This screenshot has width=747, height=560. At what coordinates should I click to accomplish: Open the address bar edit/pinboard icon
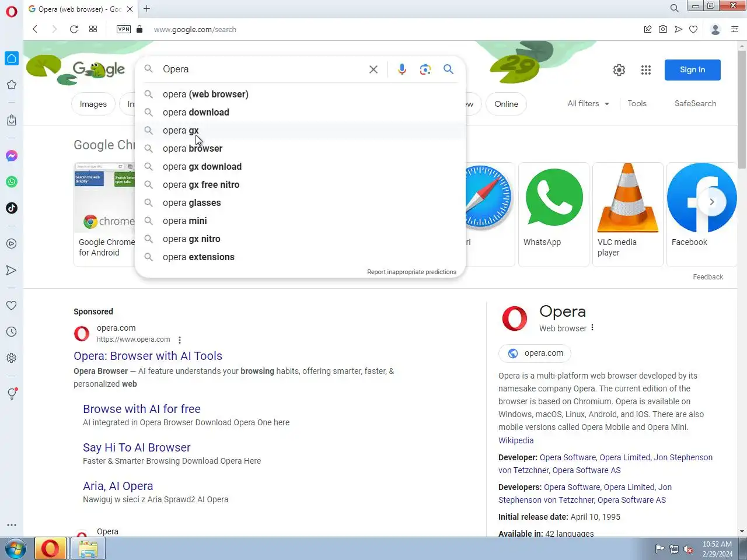coord(648,29)
